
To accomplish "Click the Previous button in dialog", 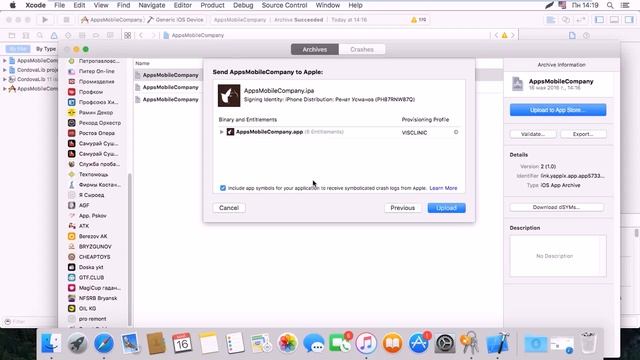I will point(402,208).
